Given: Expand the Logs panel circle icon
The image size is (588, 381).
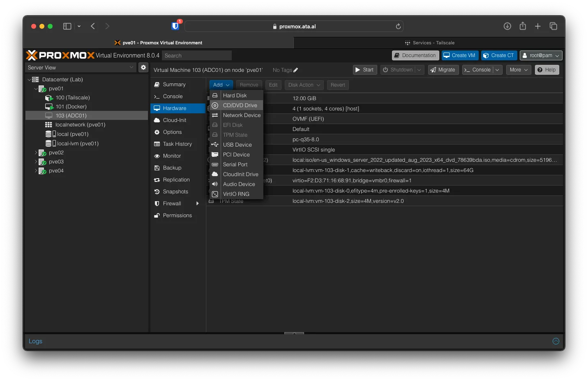Looking at the screenshot, I should point(556,341).
